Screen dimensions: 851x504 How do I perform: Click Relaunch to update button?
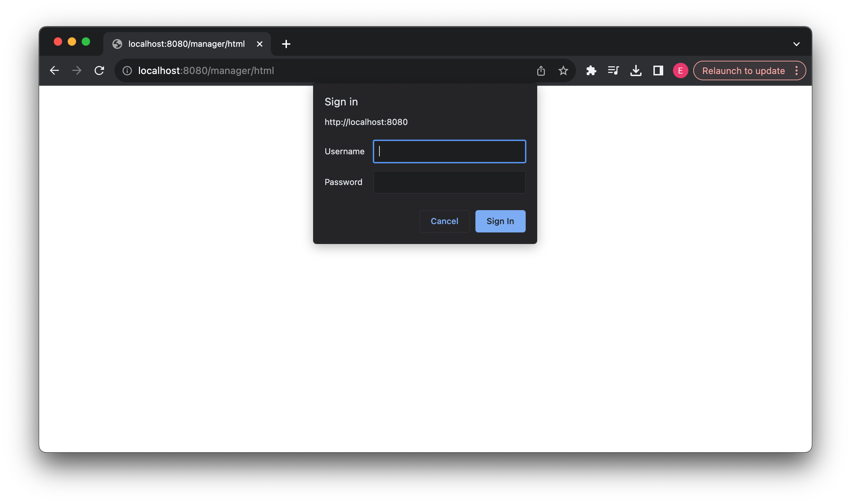click(743, 71)
